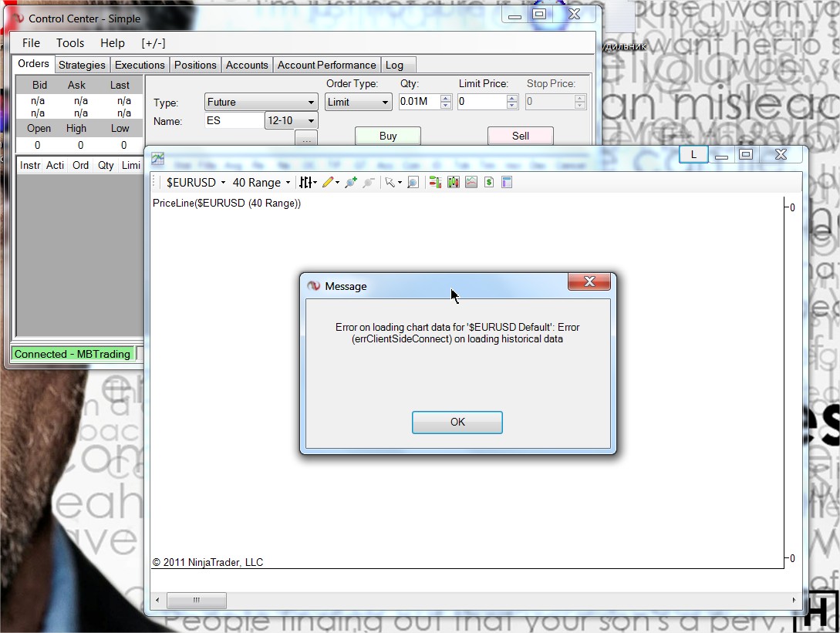Close the Message error dialog

click(589, 281)
